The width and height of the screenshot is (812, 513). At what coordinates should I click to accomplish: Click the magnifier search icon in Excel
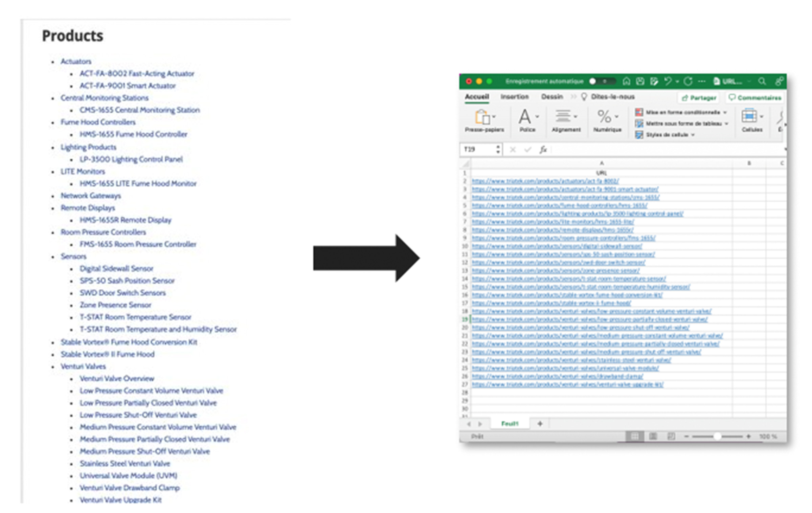[762, 81]
